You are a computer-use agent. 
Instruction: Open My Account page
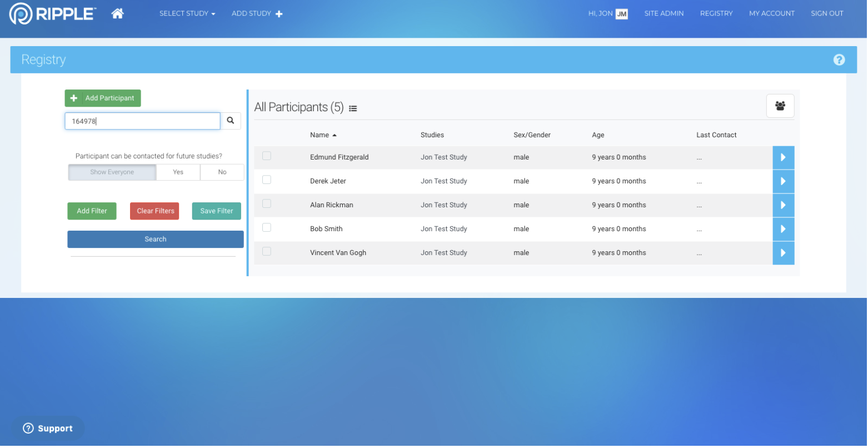click(772, 13)
